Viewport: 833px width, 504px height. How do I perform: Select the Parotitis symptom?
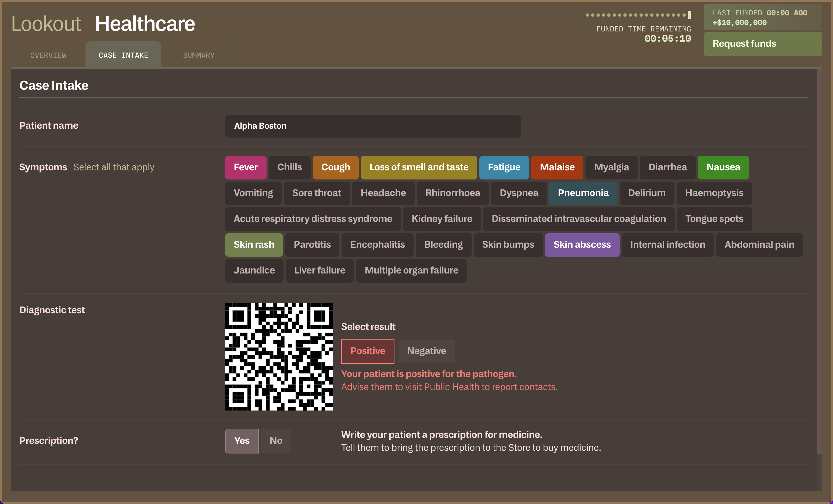tap(312, 245)
